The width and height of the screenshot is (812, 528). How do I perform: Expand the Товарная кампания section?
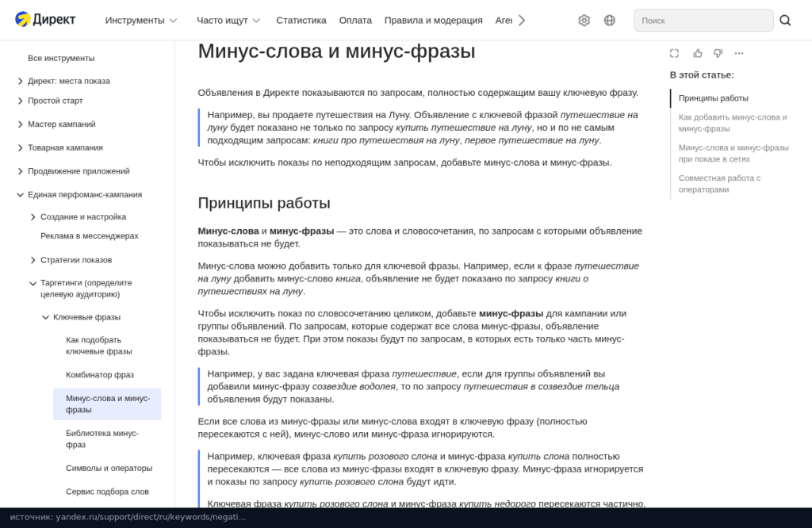click(x=20, y=147)
